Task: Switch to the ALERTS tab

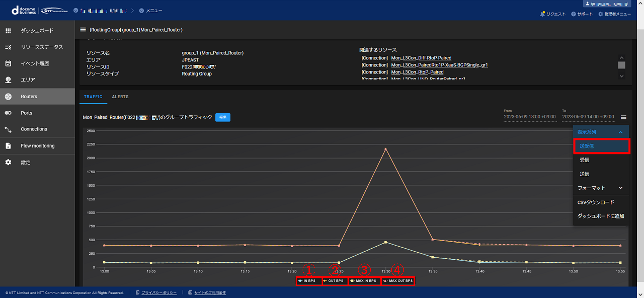Action: [120, 97]
